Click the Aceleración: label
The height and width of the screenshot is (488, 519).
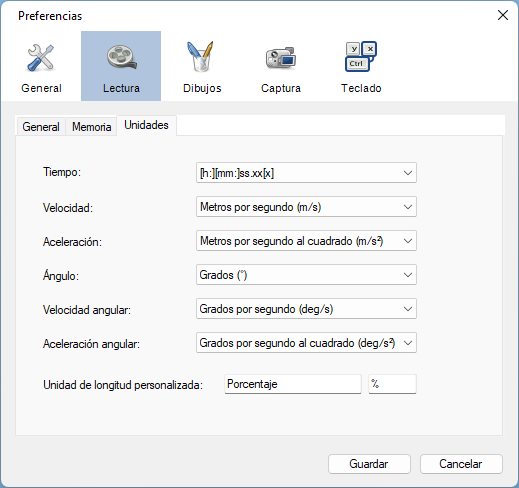coord(72,242)
